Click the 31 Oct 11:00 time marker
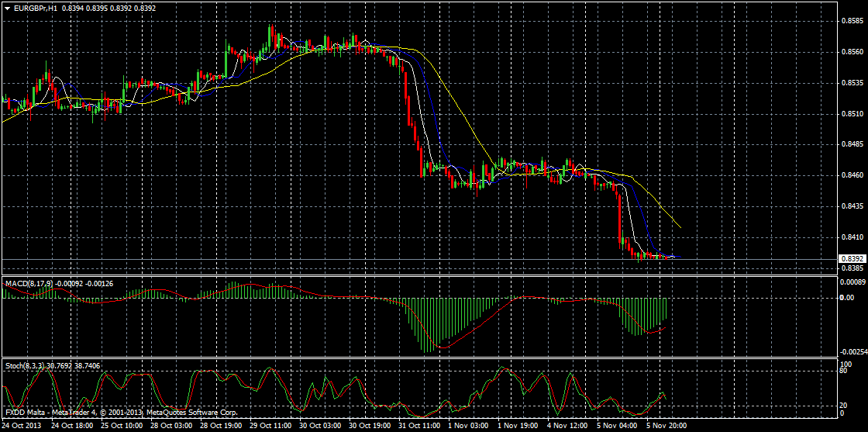This screenshot has height=432, width=868. pyautogui.click(x=418, y=426)
